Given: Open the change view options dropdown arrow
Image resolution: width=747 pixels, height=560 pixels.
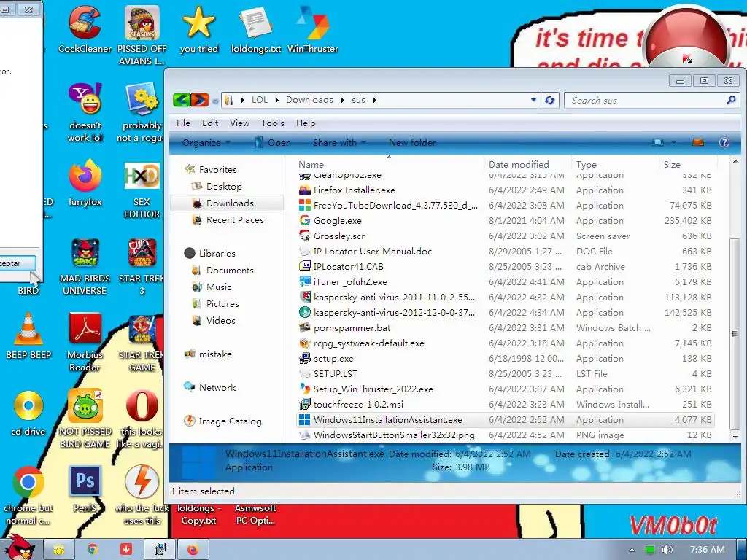Looking at the screenshot, I should point(673,142).
